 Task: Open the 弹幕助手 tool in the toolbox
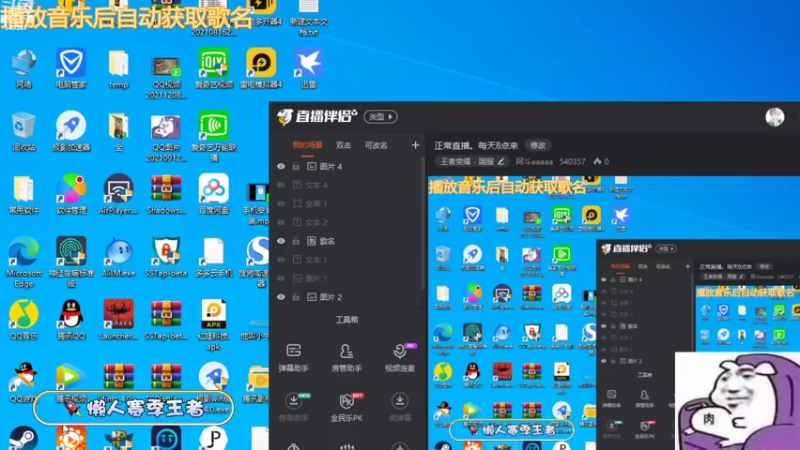294,357
